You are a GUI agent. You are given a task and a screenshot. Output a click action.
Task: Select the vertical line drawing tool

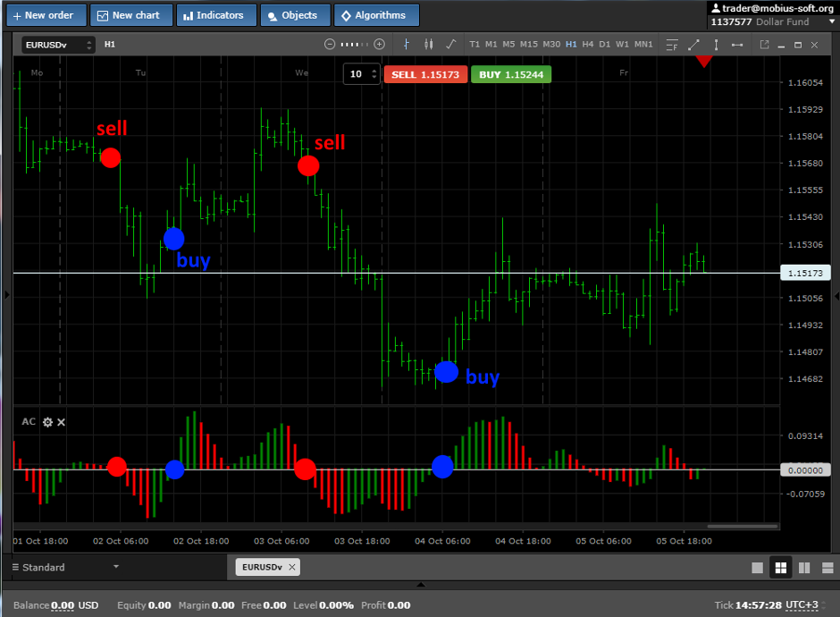(x=716, y=45)
